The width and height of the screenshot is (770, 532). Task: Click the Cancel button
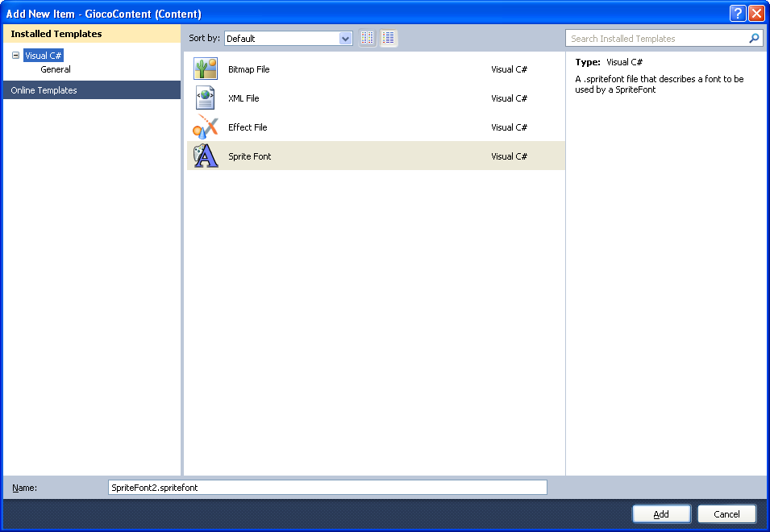tap(726, 513)
